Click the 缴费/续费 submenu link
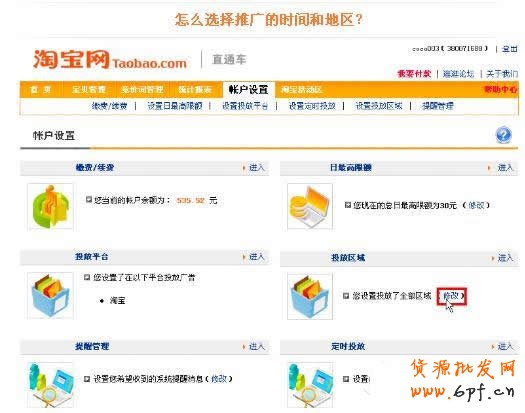This screenshot has height=413, width=525. click(109, 106)
